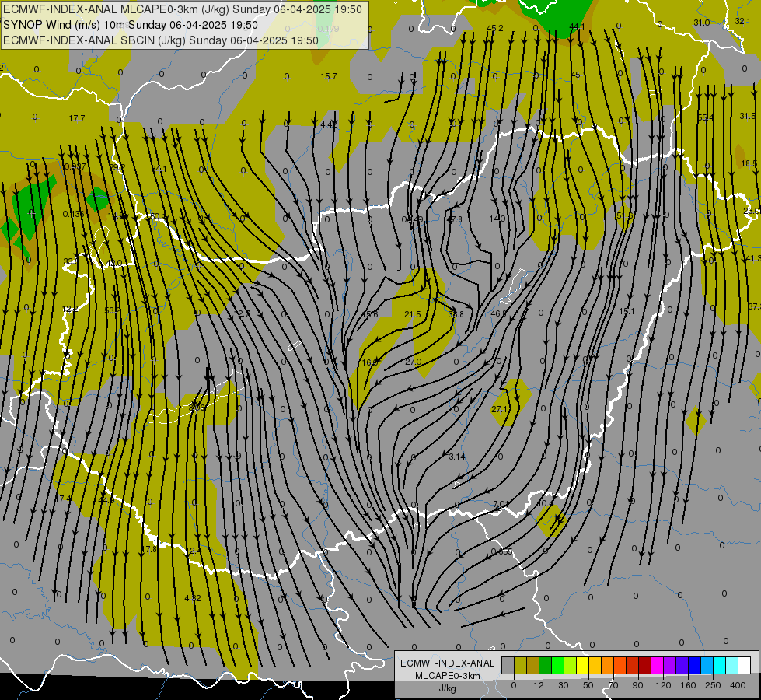Click the legend scale value '12'
This screenshot has width=761, height=700.
point(539,685)
